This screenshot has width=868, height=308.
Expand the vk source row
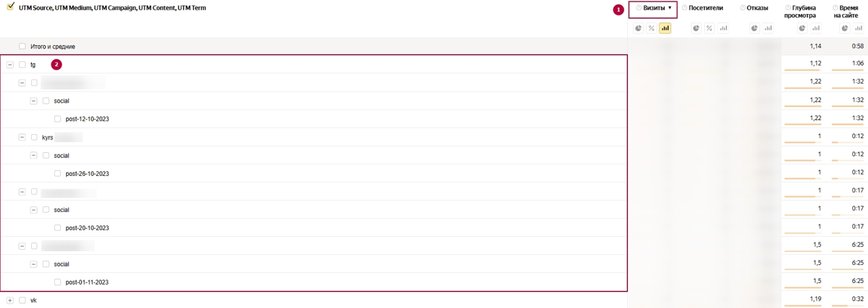pyautogui.click(x=10, y=300)
